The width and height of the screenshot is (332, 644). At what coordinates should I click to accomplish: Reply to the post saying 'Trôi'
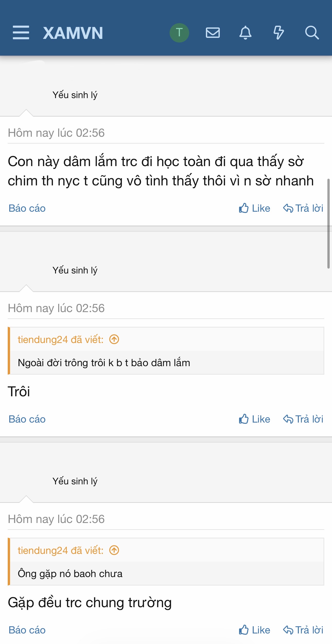point(303,419)
